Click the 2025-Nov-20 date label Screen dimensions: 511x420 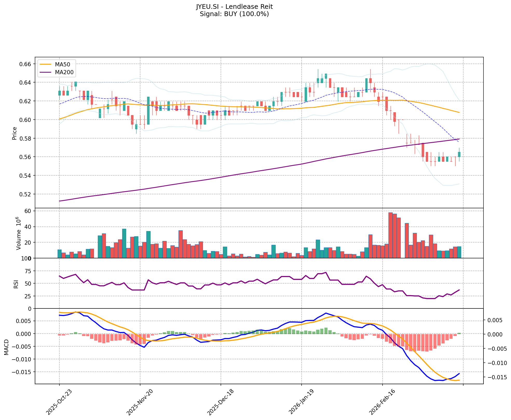pyautogui.click(x=140, y=402)
